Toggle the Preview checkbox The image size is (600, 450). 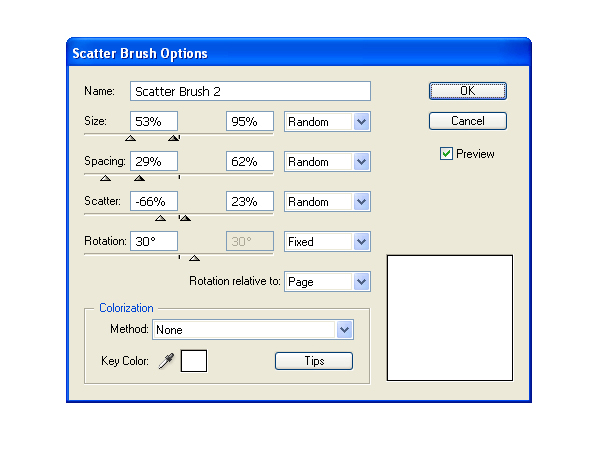coord(446,154)
